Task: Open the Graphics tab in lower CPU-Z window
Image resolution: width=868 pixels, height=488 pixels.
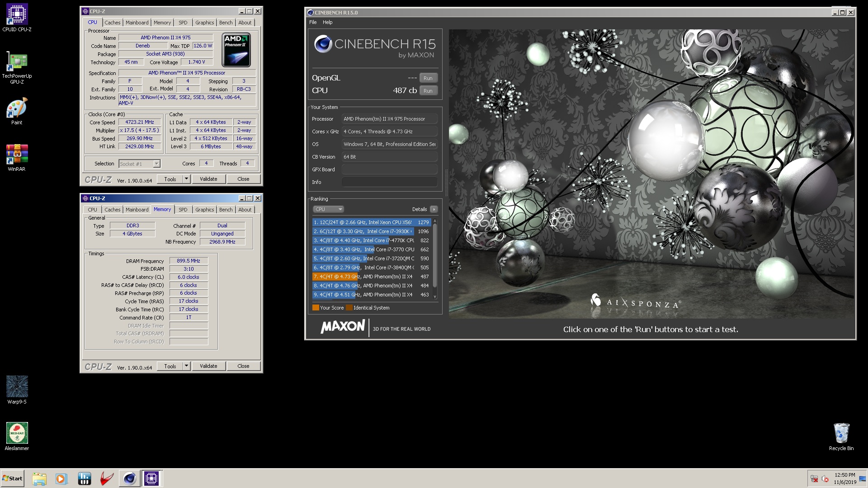Action: coord(204,210)
